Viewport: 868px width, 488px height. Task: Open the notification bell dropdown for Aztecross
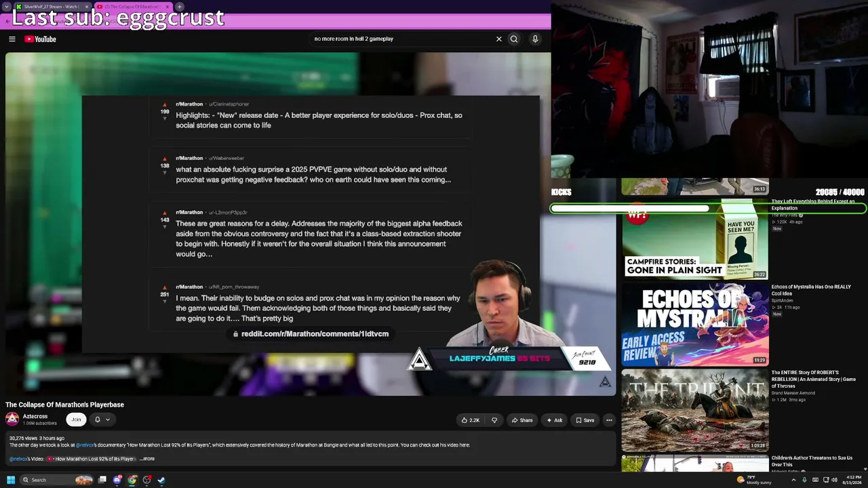click(102, 420)
